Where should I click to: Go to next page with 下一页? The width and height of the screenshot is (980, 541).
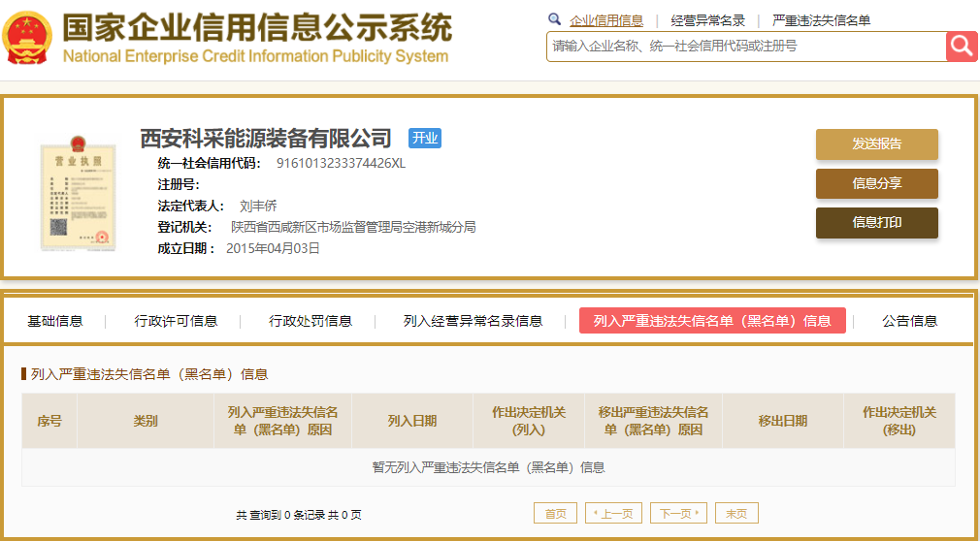click(679, 514)
